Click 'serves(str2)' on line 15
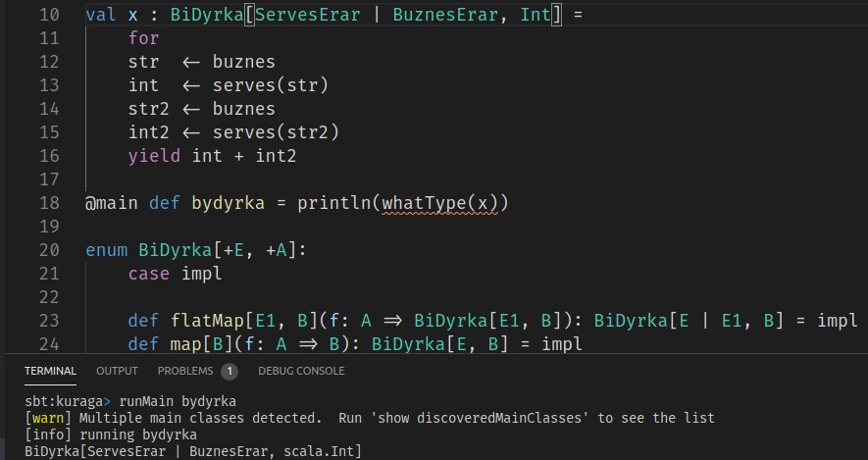 (x=276, y=132)
